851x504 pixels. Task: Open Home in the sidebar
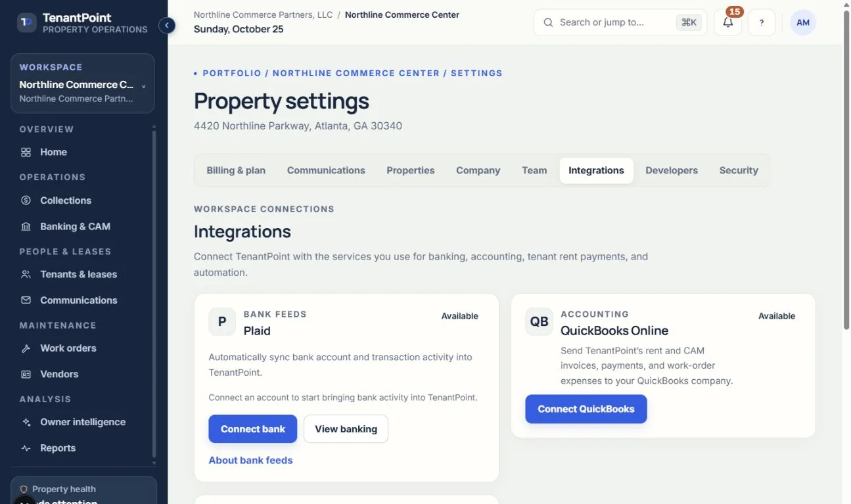tap(54, 152)
